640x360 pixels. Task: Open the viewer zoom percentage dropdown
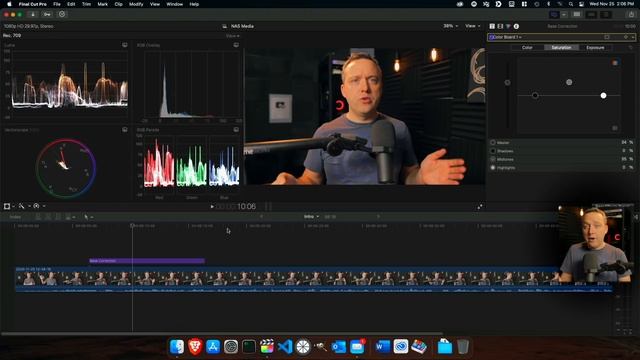point(450,26)
